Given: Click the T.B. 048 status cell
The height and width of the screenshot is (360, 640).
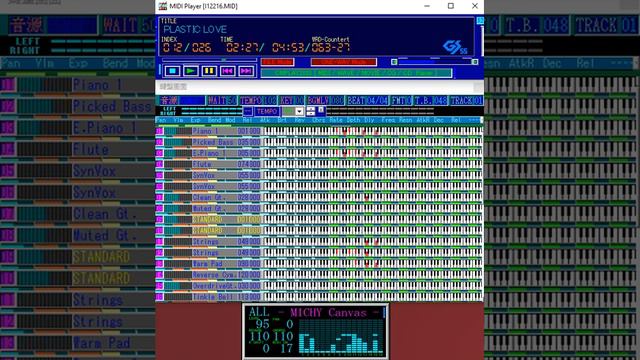Looking at the screenshot, I should (x=431, y=100).
